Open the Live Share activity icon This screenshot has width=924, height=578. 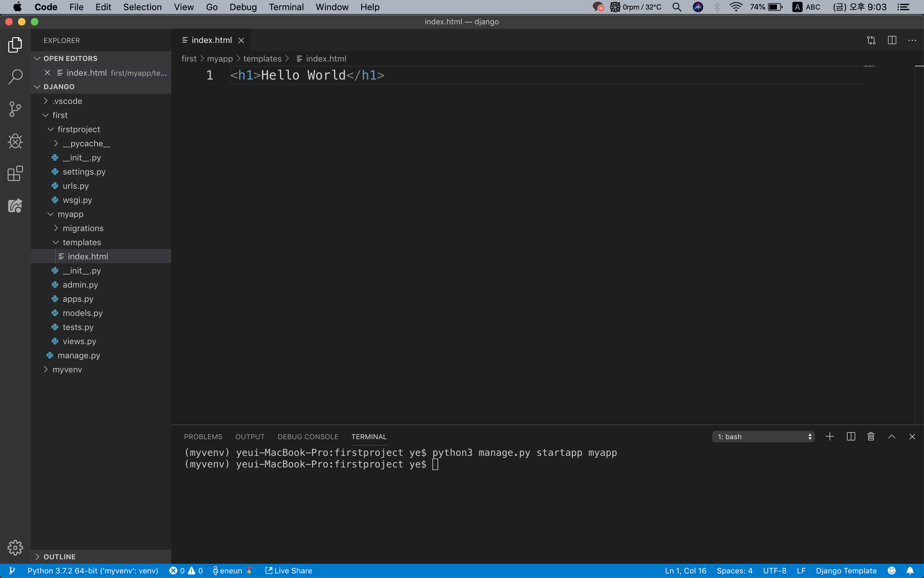[15, 206]
